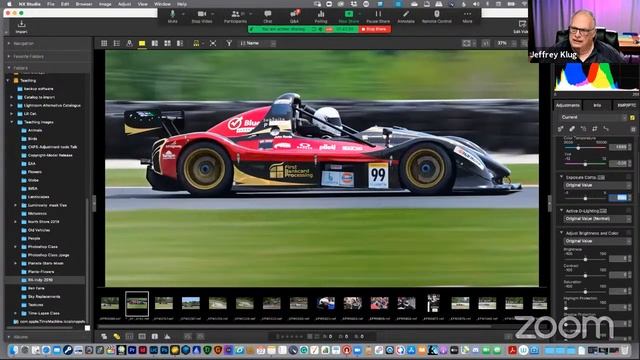Open the Adjust menu
The width and height of the screenshot is (640, 360).
(124, 4)
